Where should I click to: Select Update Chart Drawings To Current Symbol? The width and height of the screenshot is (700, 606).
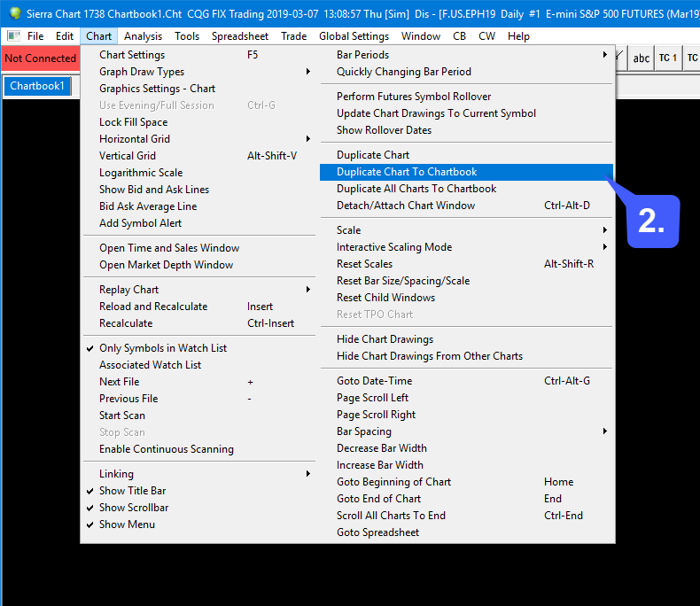466,113
